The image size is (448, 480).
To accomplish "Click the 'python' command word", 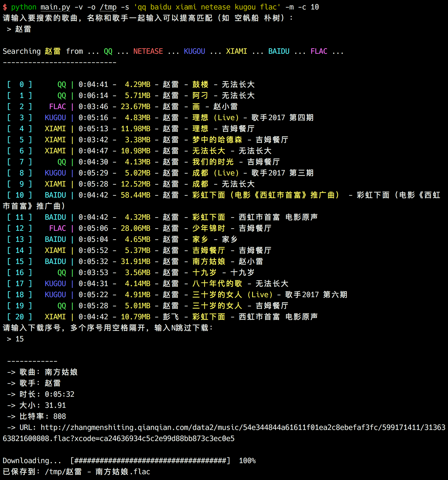I will pos(24,7).
